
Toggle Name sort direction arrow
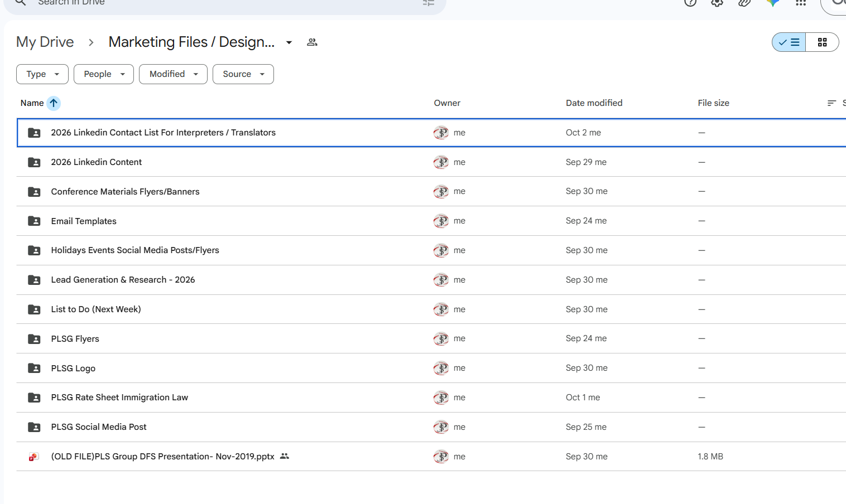point(54,103)
